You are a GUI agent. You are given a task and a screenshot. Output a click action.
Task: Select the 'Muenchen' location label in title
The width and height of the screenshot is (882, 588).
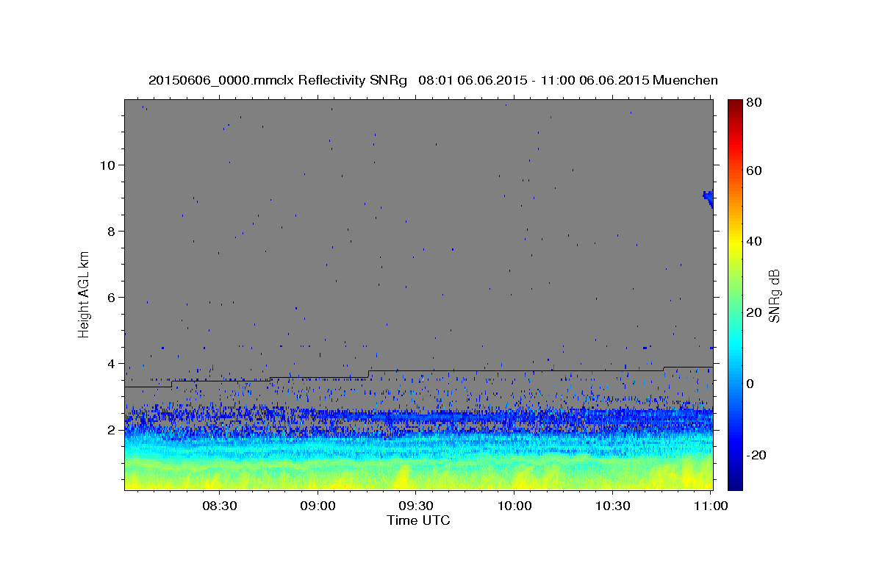point(685,80)
